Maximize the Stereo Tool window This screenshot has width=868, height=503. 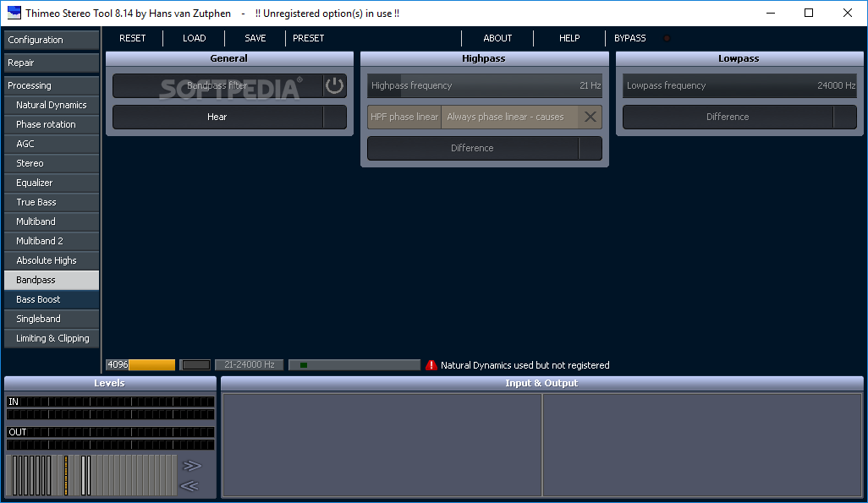pos(809,13)
